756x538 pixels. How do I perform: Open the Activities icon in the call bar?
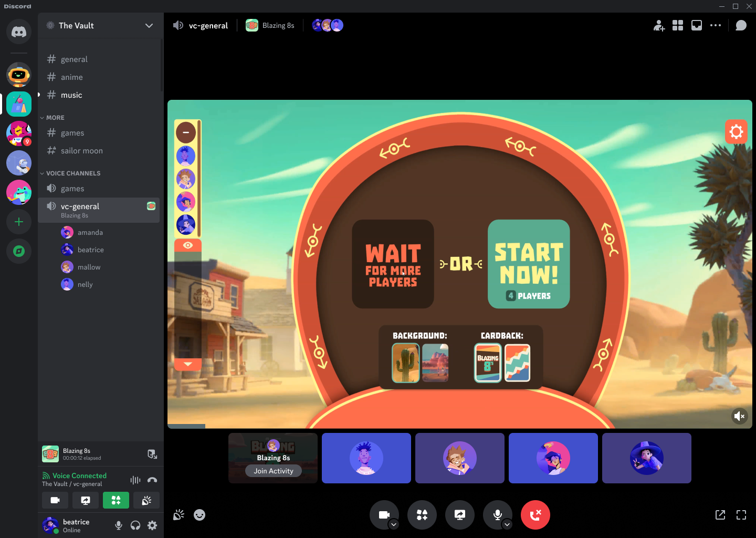[422, 515]
